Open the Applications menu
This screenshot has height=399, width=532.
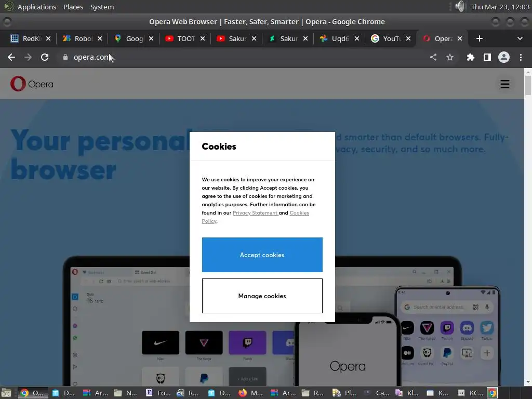point(37,7)
